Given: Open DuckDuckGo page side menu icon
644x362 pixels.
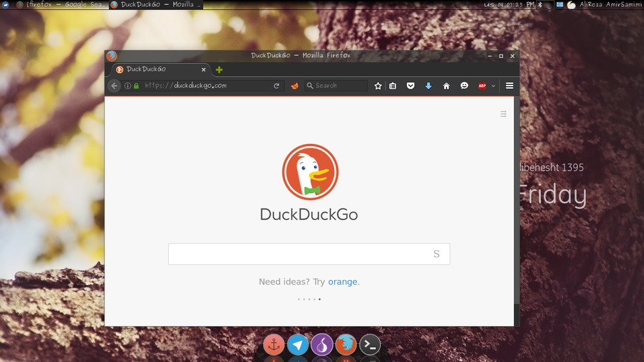Looking at the screenshot, I should coord(503,114).
